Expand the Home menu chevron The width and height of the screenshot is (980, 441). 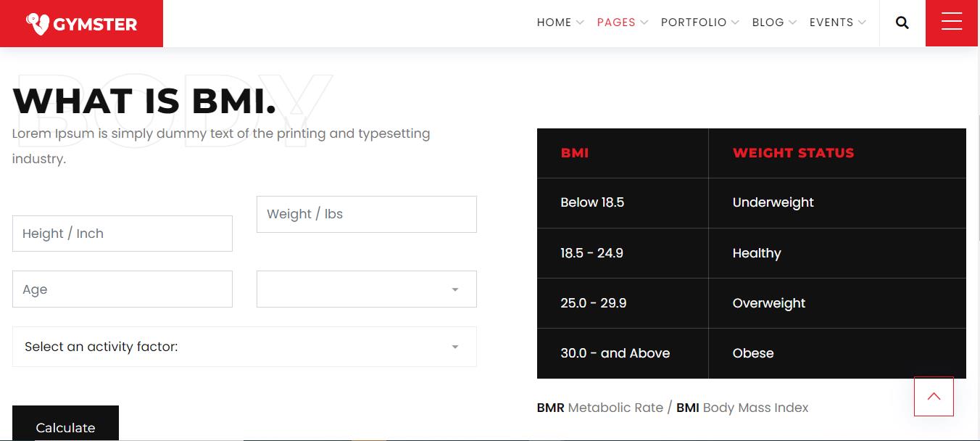pyautogui.click(x=580, y=22)
